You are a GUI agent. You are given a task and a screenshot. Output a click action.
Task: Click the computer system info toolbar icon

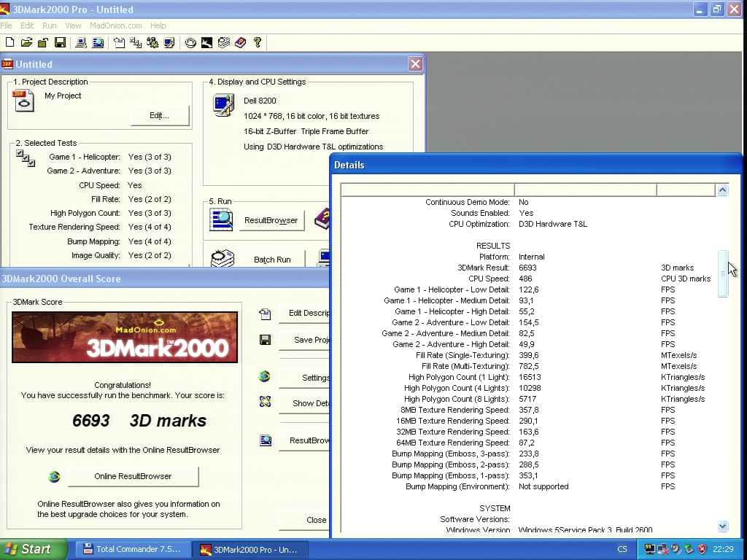point(81,42)
